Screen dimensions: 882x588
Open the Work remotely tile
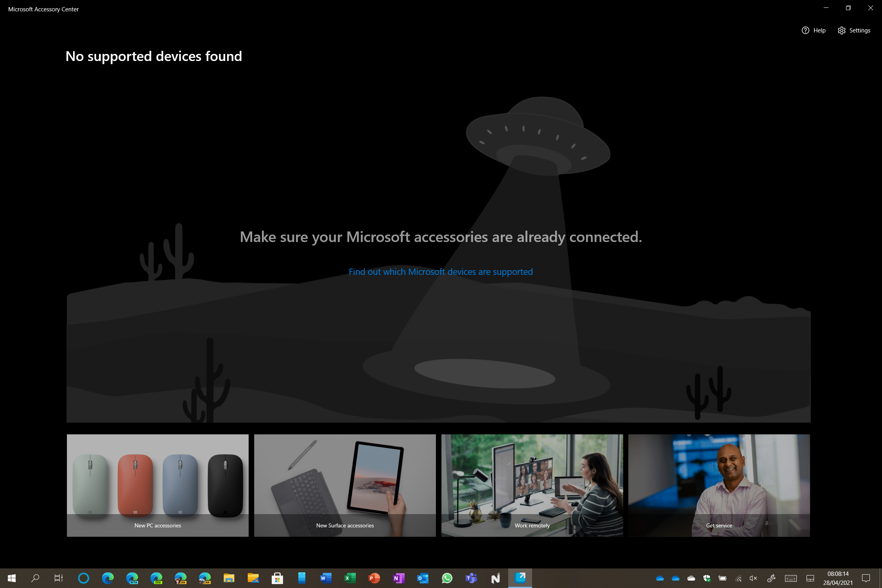(532, 485)
